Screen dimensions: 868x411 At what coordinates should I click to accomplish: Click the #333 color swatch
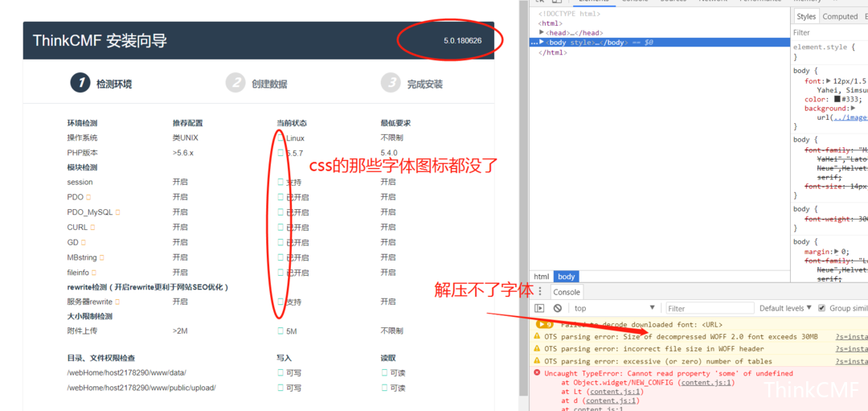point(837,99)
